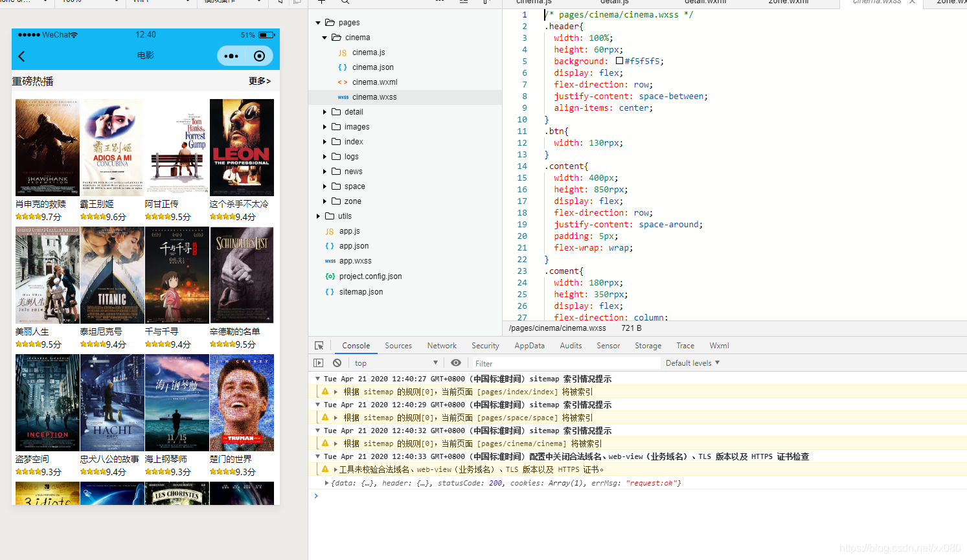
Task: Toggle the console sidebar panel icon
Action: tap(318, 363)
